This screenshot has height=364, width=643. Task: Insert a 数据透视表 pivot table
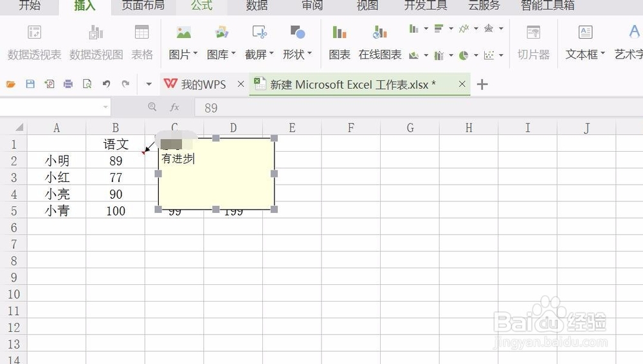click(35, 42)
